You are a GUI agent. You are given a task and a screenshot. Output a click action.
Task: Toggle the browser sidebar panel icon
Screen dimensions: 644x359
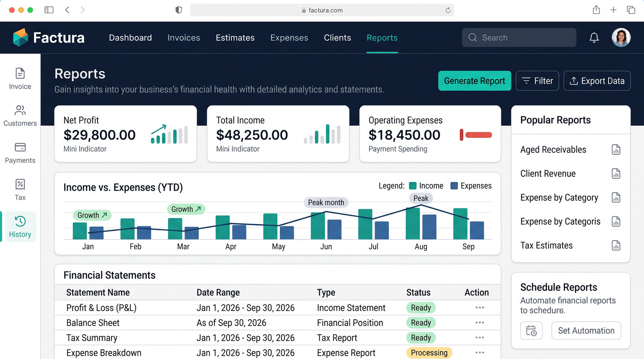49,10
